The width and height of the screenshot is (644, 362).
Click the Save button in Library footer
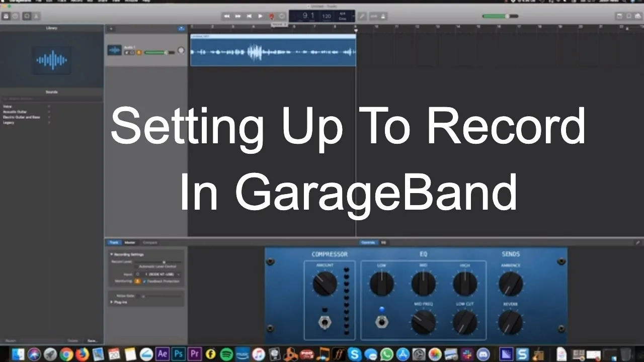pos(92,341)
